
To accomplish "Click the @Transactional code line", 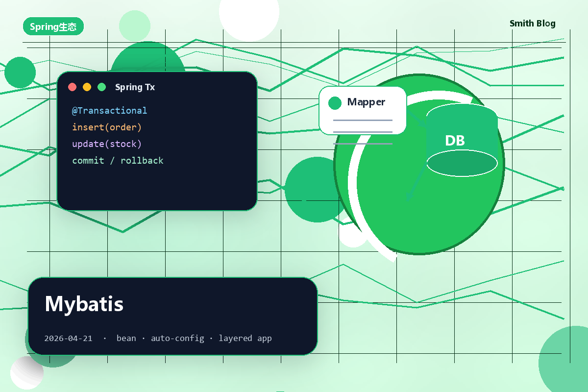I will (109, 111).
